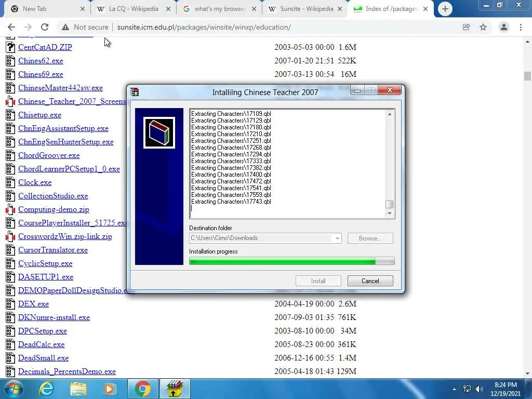Cancel the Chinese Teacher 2007 installation
This screenshot has width=532, height=399.
click(370, 281)
